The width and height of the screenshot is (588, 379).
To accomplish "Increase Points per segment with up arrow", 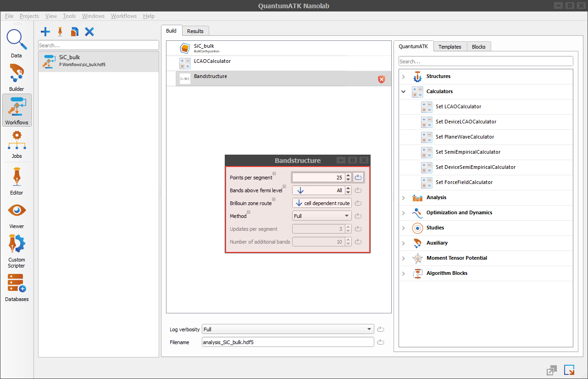I will pos(349,175).
